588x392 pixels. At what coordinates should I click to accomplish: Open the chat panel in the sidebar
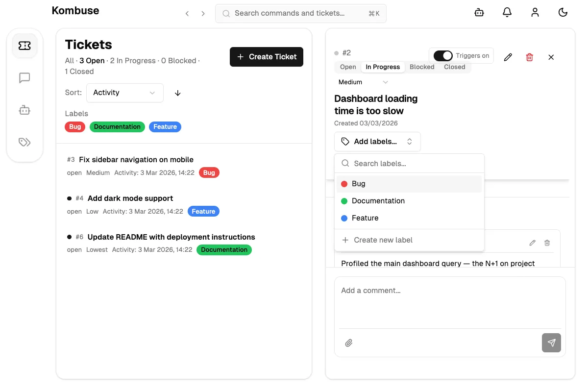tap(24, 78)
